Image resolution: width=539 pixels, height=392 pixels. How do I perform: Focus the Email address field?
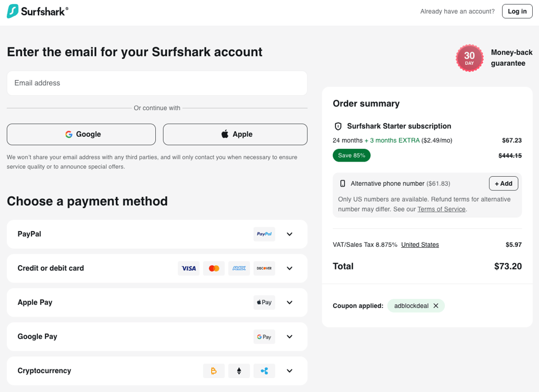pos(157,83)
